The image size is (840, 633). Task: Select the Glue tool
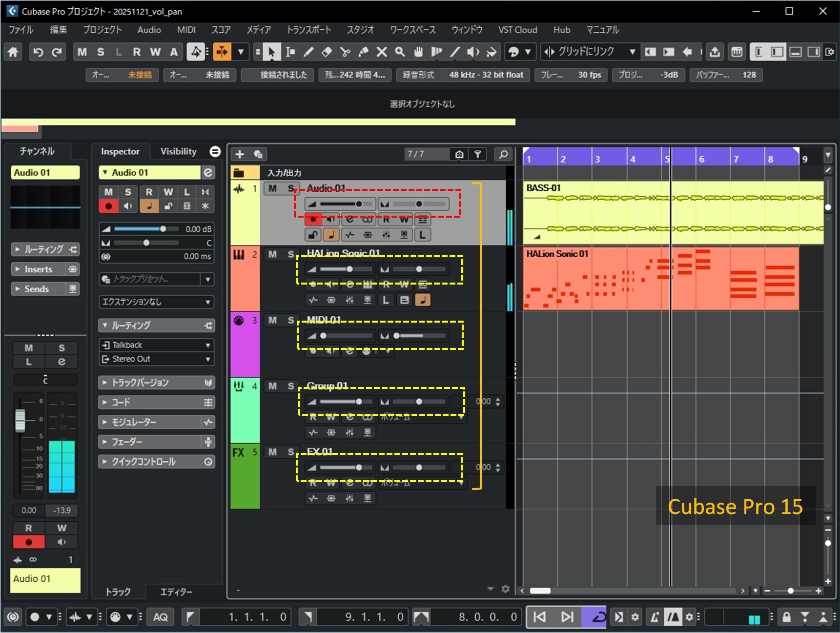pyautogui.click(x=363, y=52)
